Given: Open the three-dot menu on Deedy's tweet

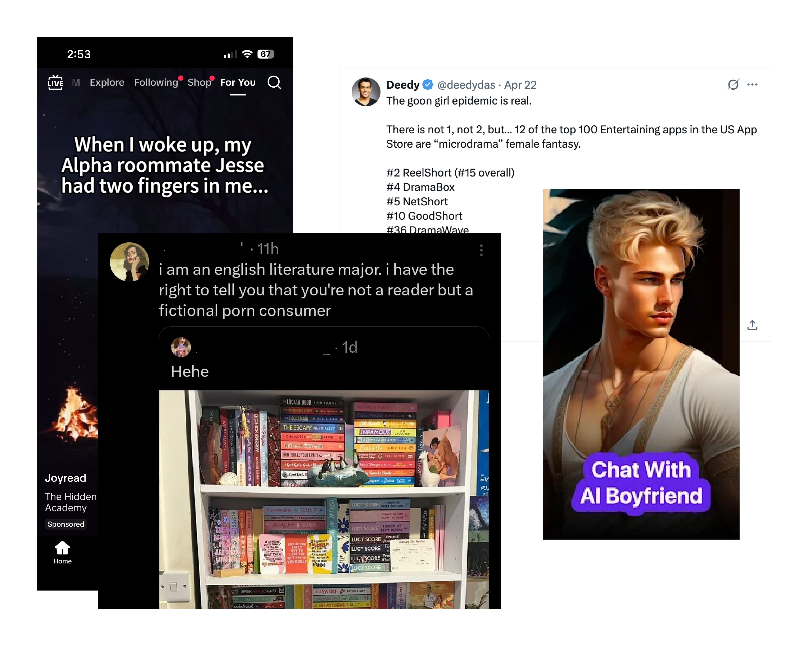Looking at the screenshot, I should click(752, 84).
